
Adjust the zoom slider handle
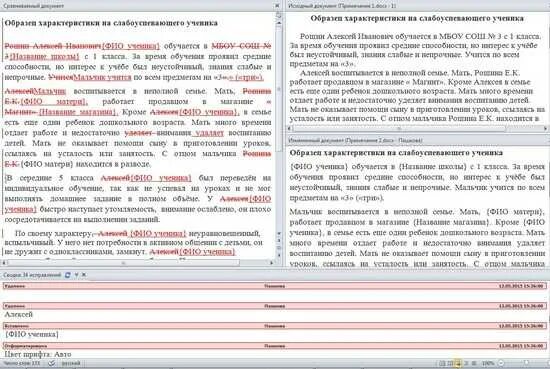[526, 363]
